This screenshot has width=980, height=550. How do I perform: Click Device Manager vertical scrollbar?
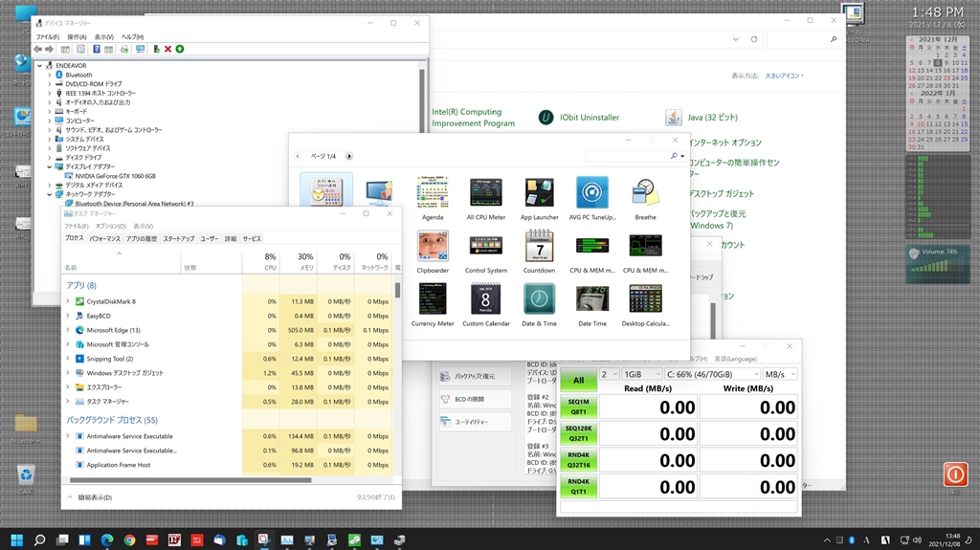pyautogui.click(x=422, y=100)
